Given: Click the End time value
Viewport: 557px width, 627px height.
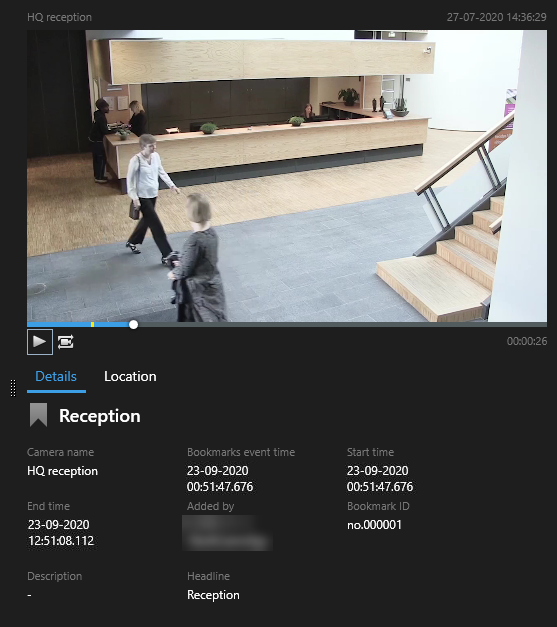Looking at the screenshot, I should tap(61, 533).
